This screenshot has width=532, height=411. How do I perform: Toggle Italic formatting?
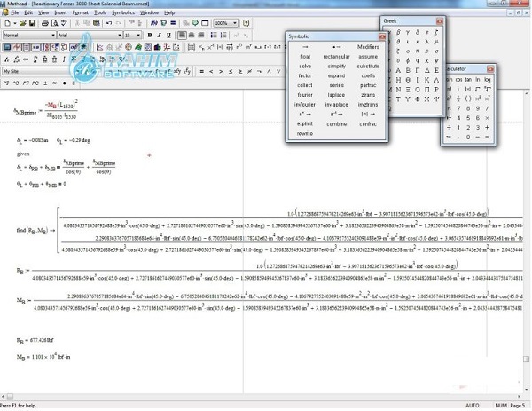tap(159, 35)
